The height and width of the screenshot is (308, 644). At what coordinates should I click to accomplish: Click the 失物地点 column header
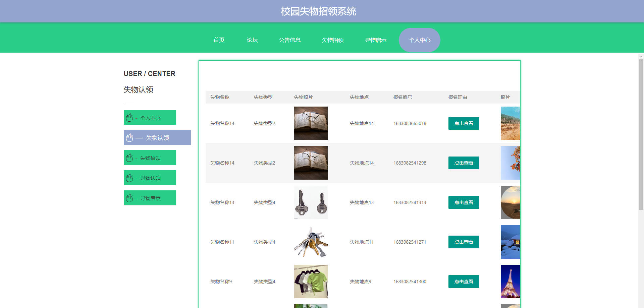359,97
